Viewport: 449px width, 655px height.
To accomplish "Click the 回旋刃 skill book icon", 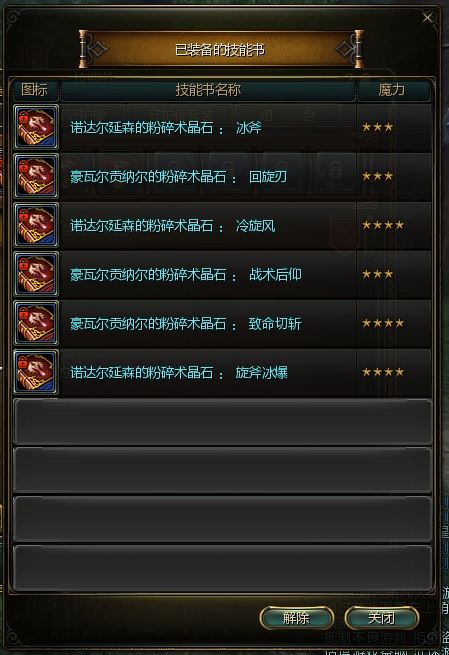I will [36, 176].
